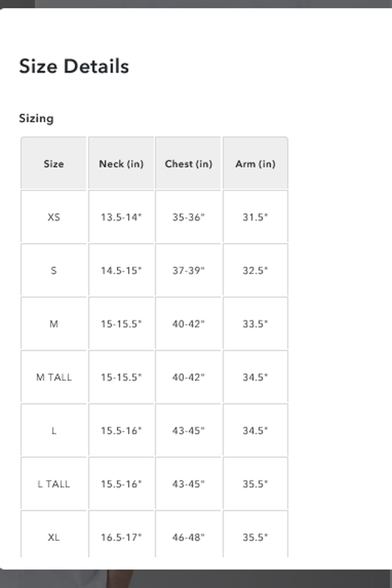Select the M TALL size cell
The height and width of the screenshot is (588, 392).
(x=54, y=377)
